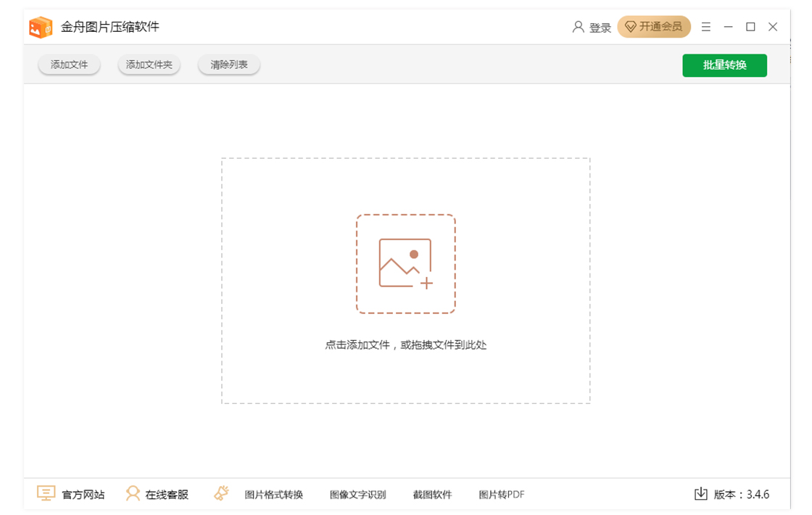The height and width of the screenshot is (515, 812).
Task: Click 清除列表 to clear list
Action: click(229, 65)
